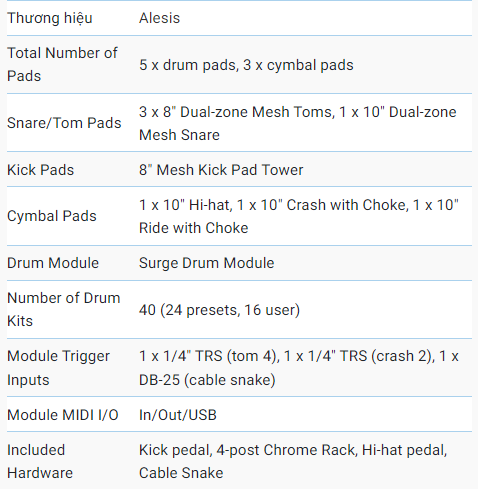Click the Hi-hat and Crash with Choke text
The height and width of the screenshot is (489, 478).
[x=299, y=216]
